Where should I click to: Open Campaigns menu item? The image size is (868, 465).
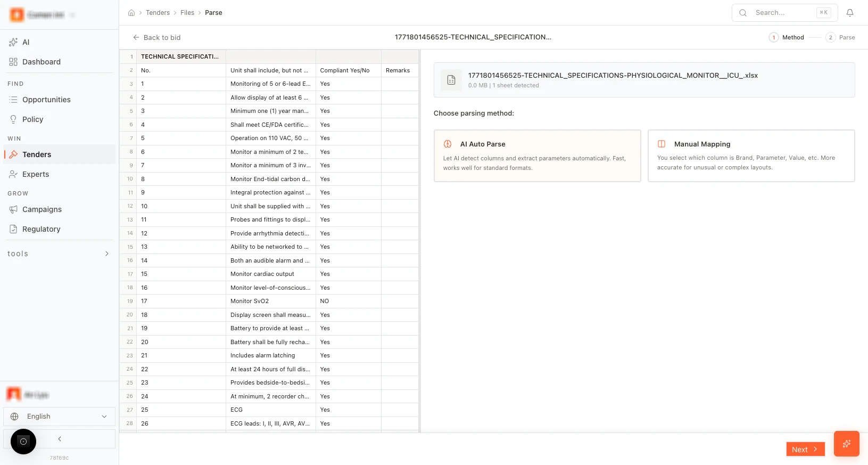pos(60,209)
